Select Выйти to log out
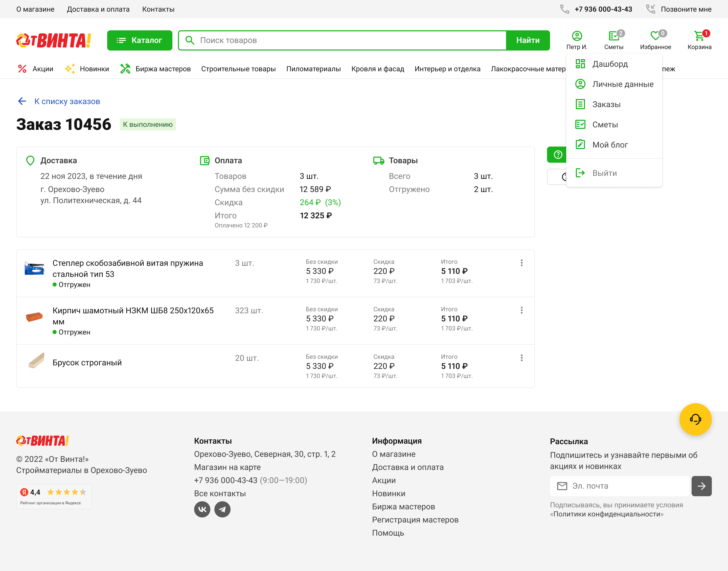 [x=604, y=173]
